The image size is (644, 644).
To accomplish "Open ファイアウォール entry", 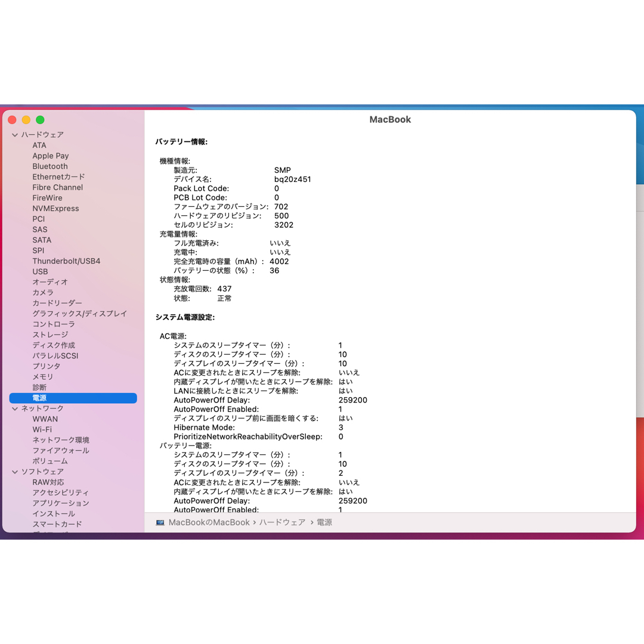I will pos(61,451).
